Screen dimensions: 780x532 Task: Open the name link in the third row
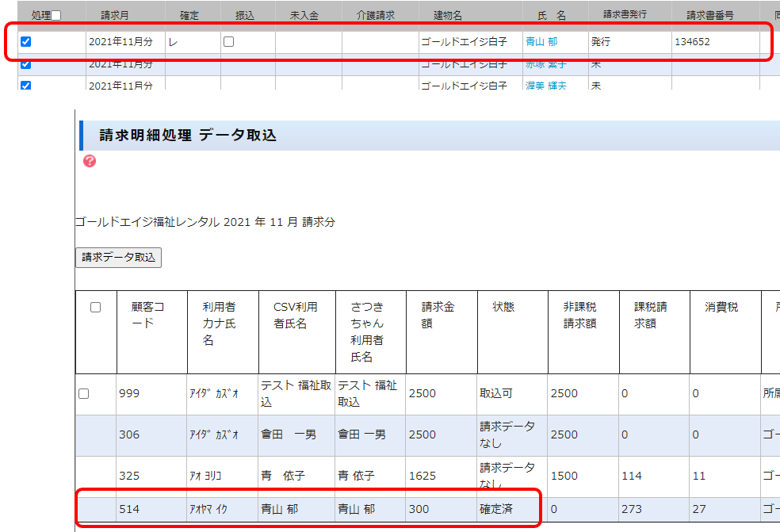545,85
